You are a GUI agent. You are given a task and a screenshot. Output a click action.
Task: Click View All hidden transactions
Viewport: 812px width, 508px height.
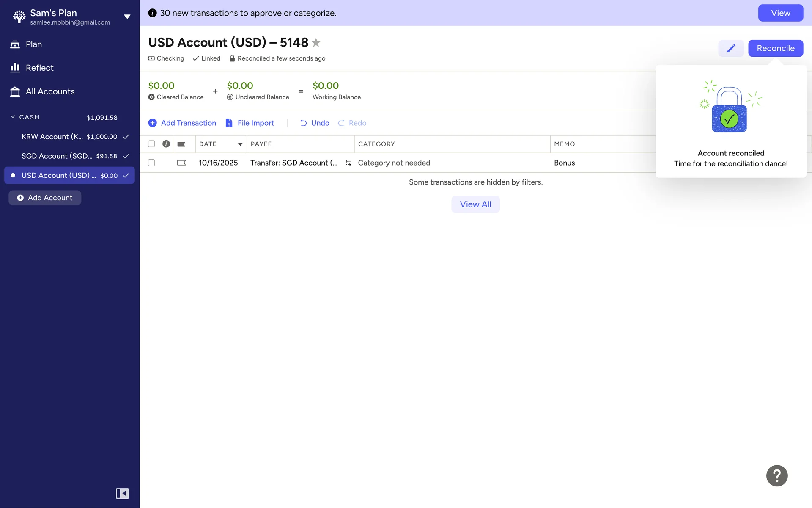pyautogui.click(x=475, y=204)
